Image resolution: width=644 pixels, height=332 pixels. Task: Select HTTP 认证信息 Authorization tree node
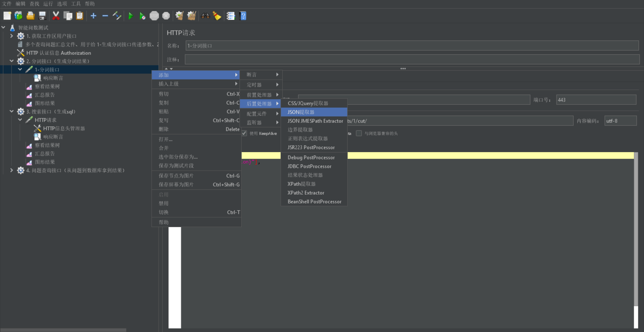[x=59, y=53]
